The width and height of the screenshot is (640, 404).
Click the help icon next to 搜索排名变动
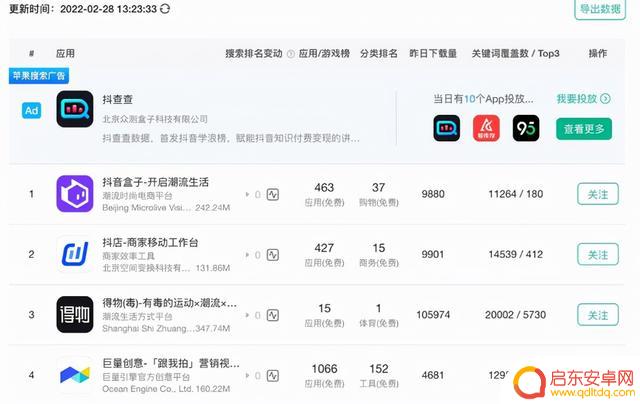coord(291,54)
